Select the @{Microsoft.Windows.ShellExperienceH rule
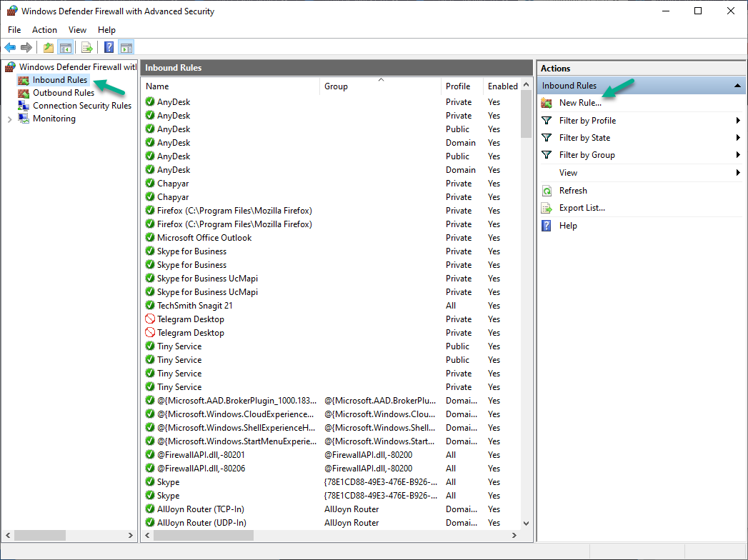This screenshot has width=748, height=560. [331, 428]
